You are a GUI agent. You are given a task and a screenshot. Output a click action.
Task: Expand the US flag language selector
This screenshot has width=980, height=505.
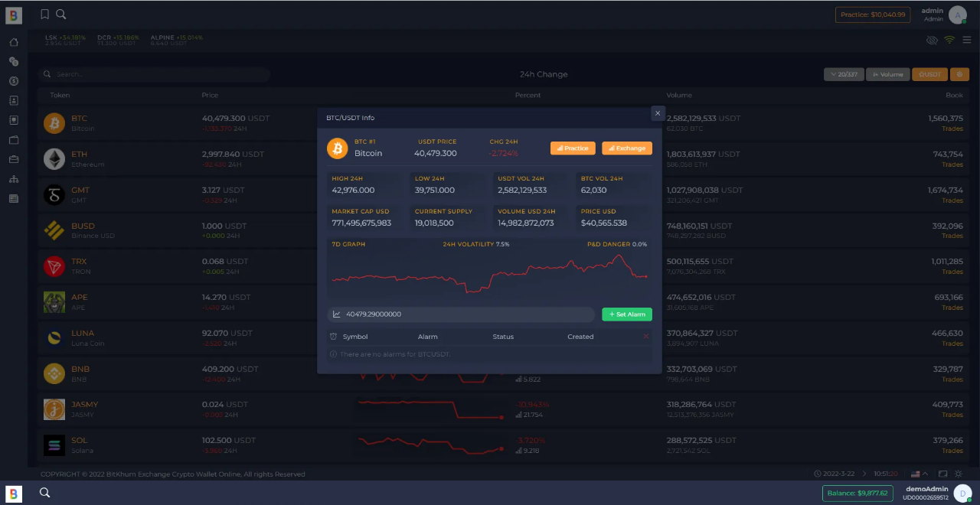tap(919, 474)
